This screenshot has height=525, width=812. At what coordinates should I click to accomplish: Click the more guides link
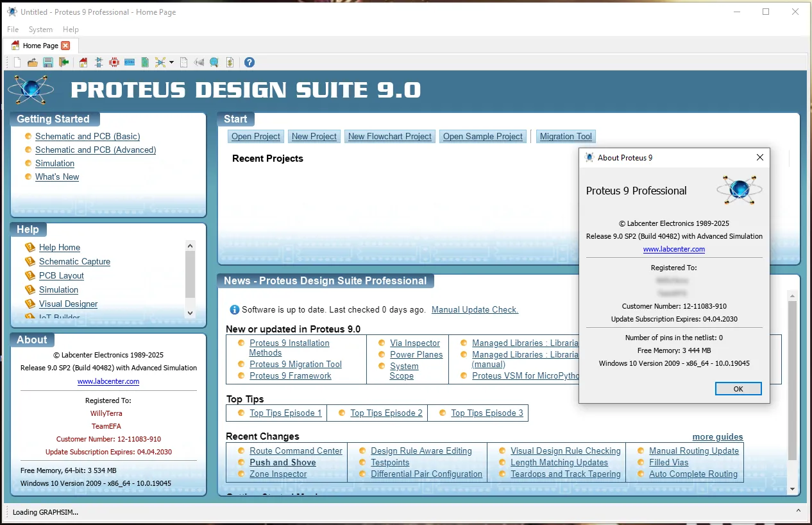pyautogui.click(x=718, y=436)
